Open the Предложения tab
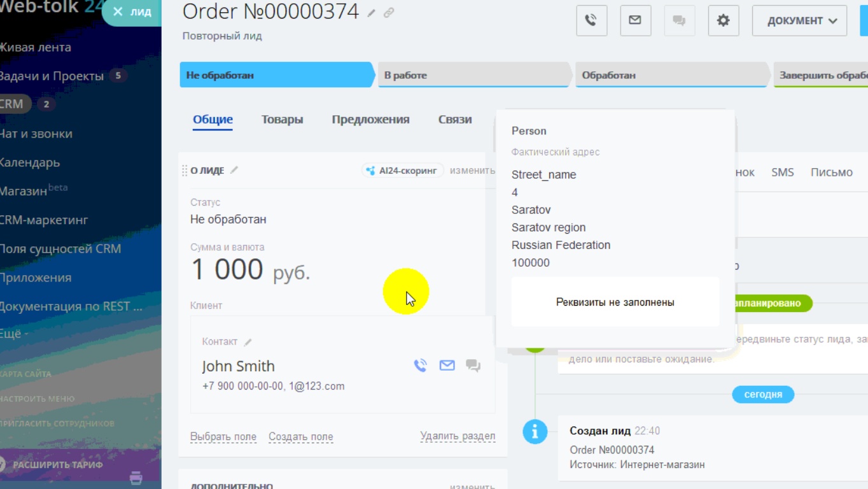Screen dimensions: 868x489 (x=370, y=120)
